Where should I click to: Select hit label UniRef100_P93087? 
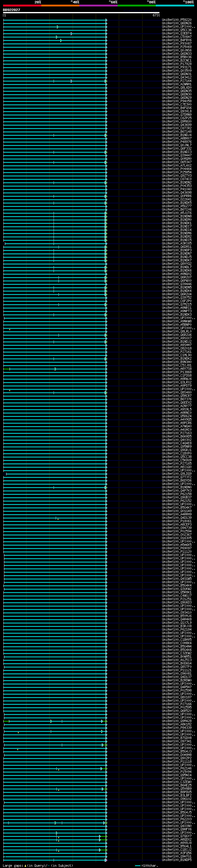[177, 43]
